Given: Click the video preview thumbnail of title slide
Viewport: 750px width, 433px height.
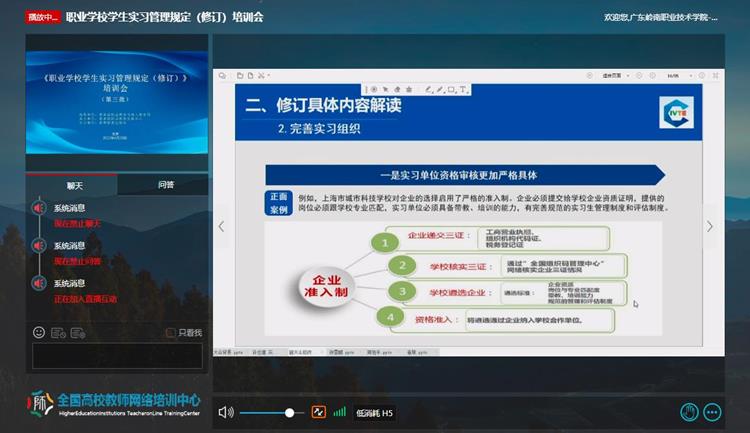Looking at the screenshot, I should point(118,102).
